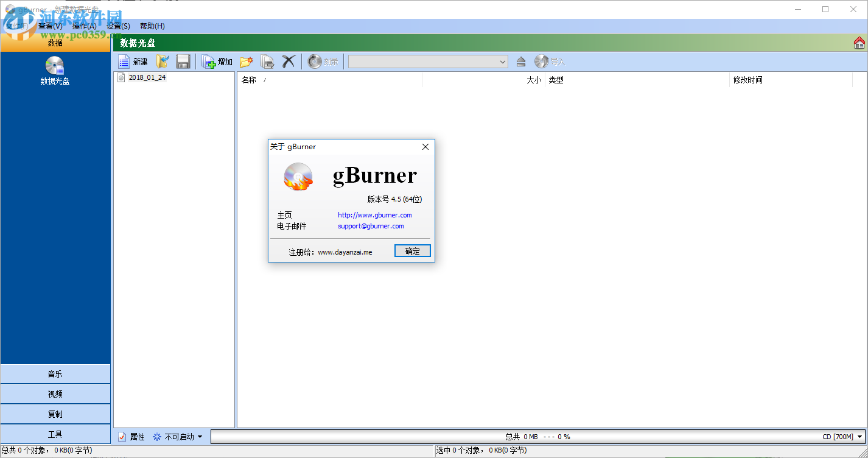Click the 选中 0 个对象 status text

[x=481, y=451]
